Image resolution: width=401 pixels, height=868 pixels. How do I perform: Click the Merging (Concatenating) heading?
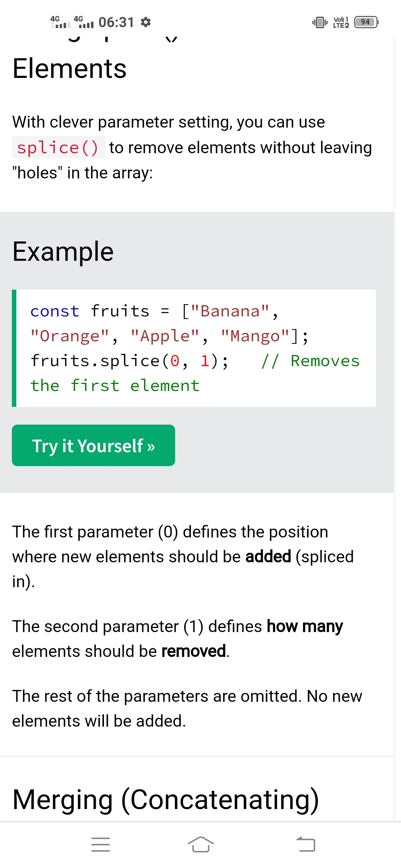pos(166,800)
